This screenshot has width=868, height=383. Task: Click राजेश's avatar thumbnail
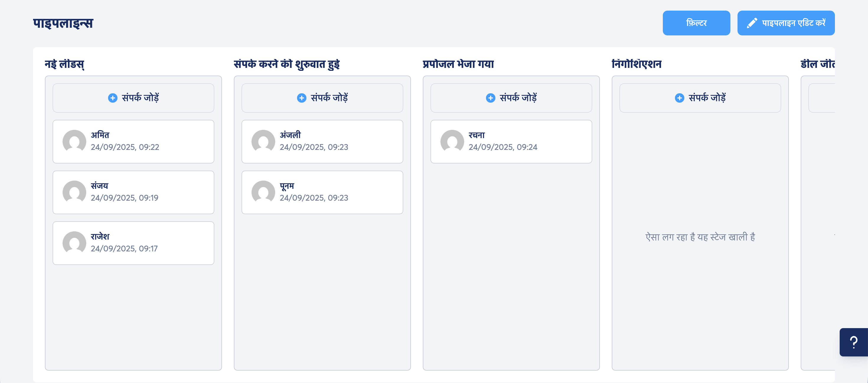pyautogui.click(x=74, y=243)
